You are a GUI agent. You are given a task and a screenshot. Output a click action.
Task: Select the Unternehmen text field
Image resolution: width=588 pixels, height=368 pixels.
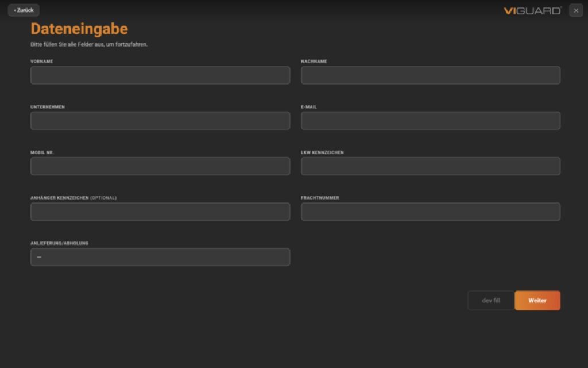coord(160,121)
